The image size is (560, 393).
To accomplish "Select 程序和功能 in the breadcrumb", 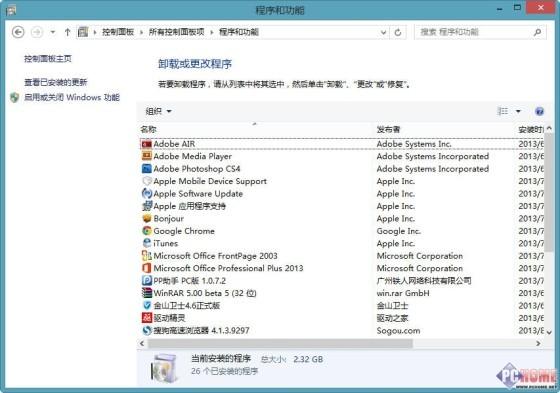I will coord(239,32).
